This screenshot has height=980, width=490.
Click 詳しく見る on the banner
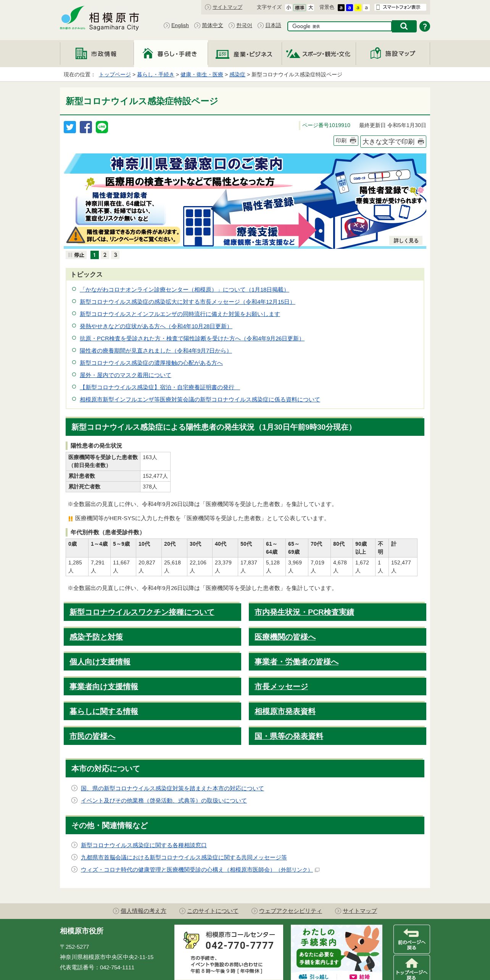[x=406, y=240]
